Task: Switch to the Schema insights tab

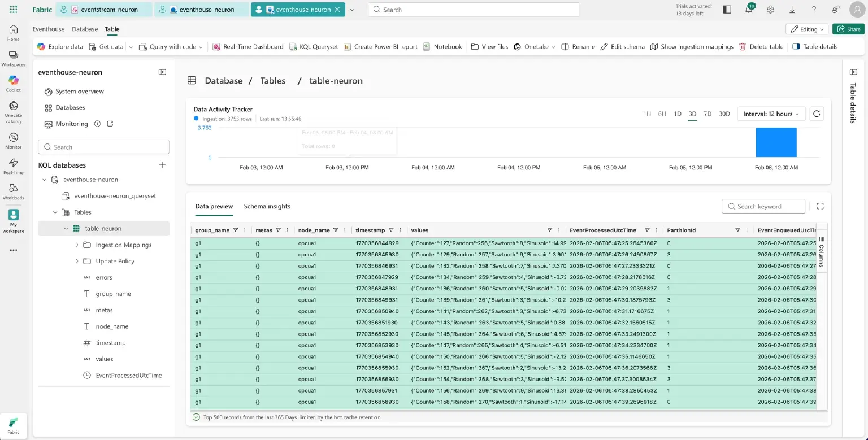Action: pyautogui.click(x=267, y=207)
